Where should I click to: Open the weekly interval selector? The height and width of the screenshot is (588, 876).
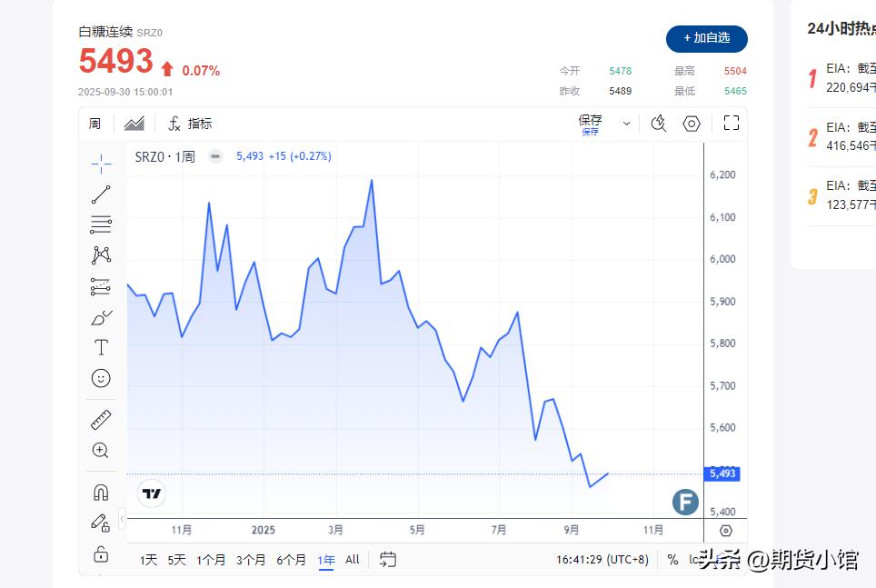[x=95, y=124]
